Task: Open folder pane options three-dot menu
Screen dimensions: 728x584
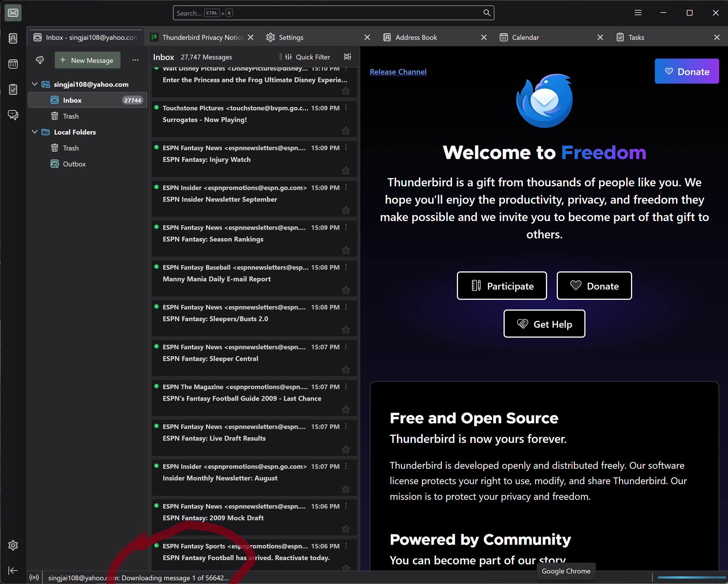Action: [135, 60]
